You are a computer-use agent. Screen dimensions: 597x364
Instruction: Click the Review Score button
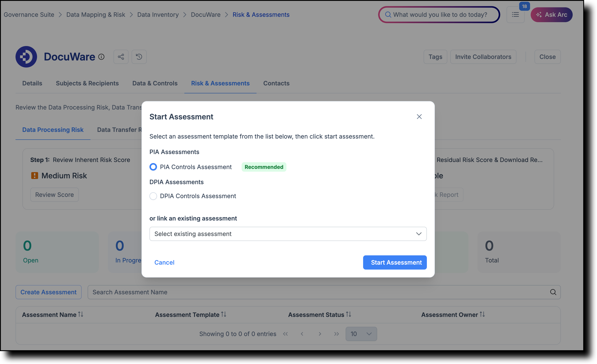tap(54, 195)
